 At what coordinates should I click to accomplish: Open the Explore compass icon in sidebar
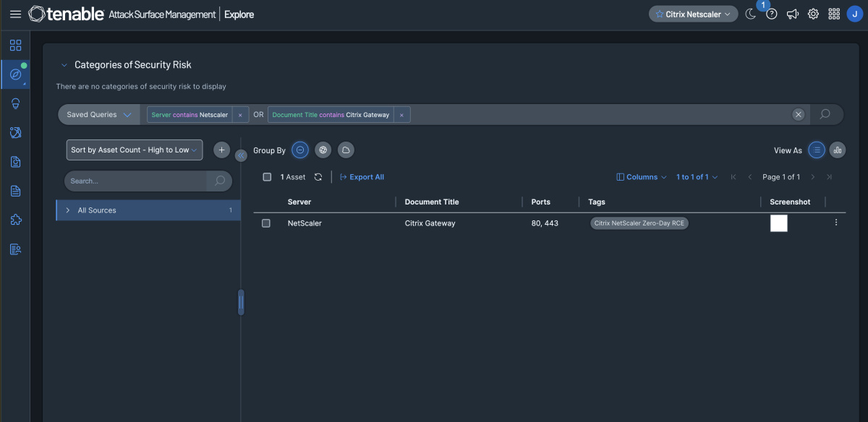tap(15, 74)
